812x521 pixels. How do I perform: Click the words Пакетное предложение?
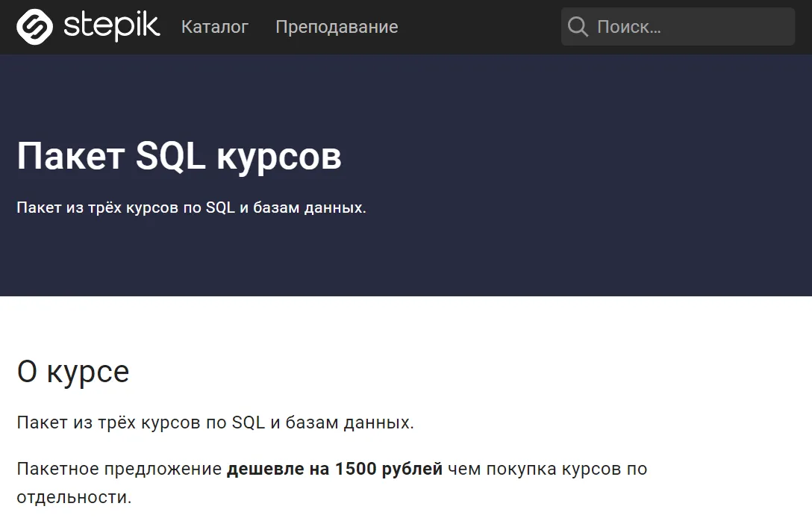119,469
